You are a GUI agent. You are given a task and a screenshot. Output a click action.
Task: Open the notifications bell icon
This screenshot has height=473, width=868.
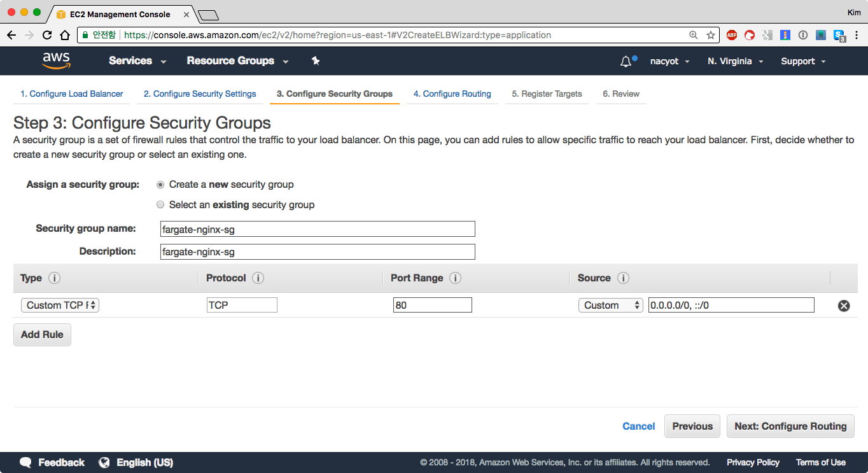pyautogui.click(x=626, y=61)
